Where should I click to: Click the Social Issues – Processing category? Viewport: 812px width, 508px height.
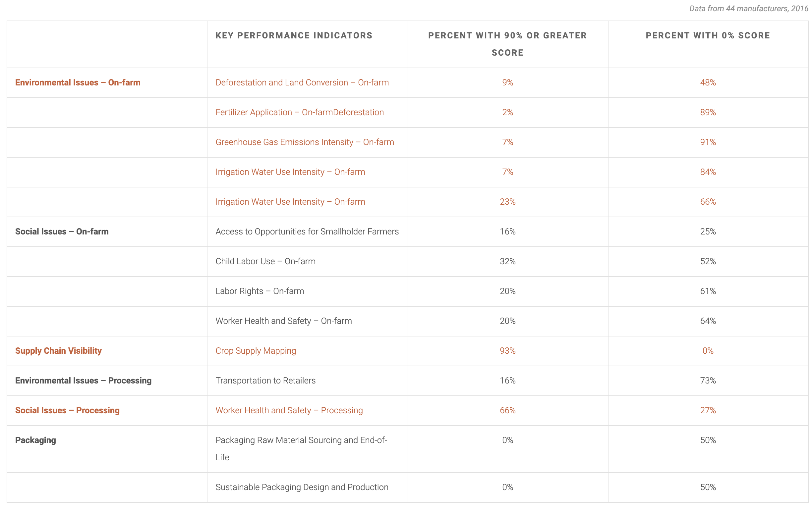(67, 410)
